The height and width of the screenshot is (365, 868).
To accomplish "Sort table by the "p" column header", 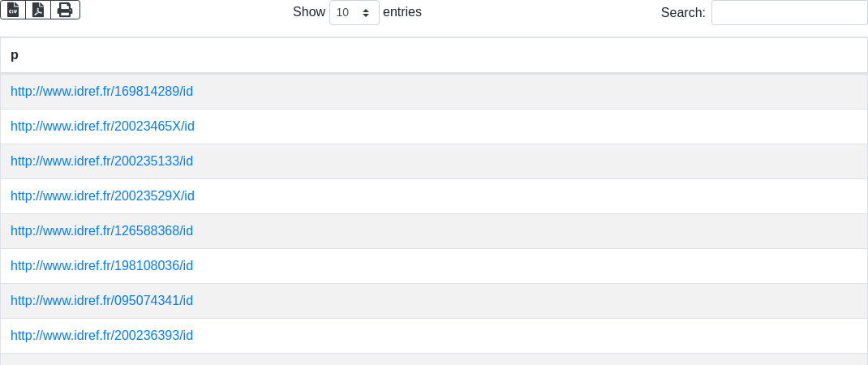I will (15, 55).
